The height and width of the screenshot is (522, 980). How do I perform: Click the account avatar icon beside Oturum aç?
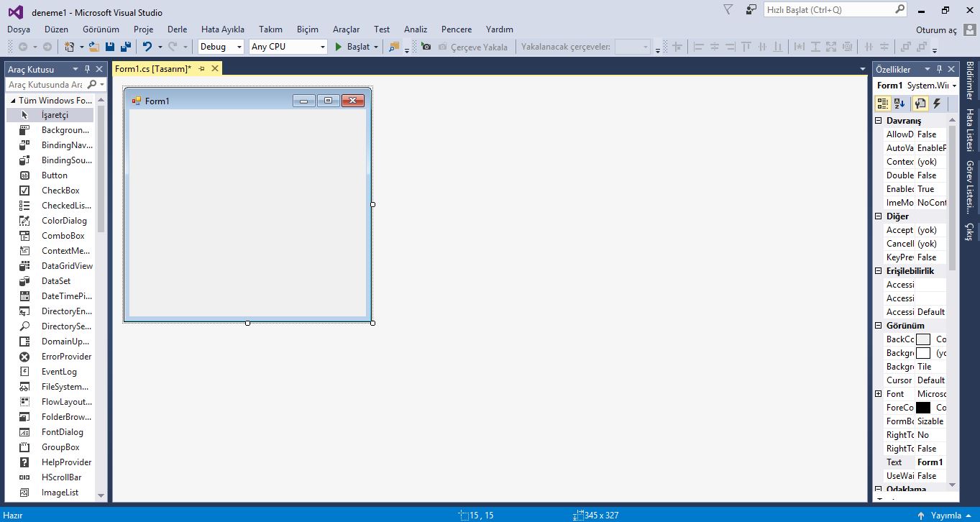970,29
